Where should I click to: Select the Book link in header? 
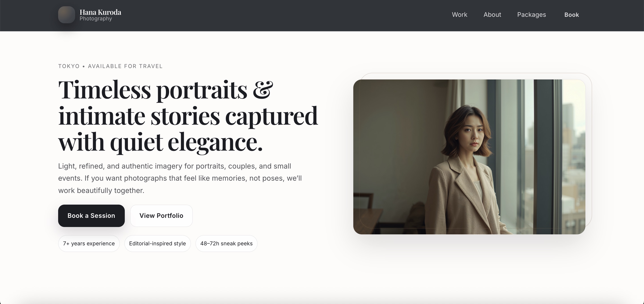pos(572,15)
